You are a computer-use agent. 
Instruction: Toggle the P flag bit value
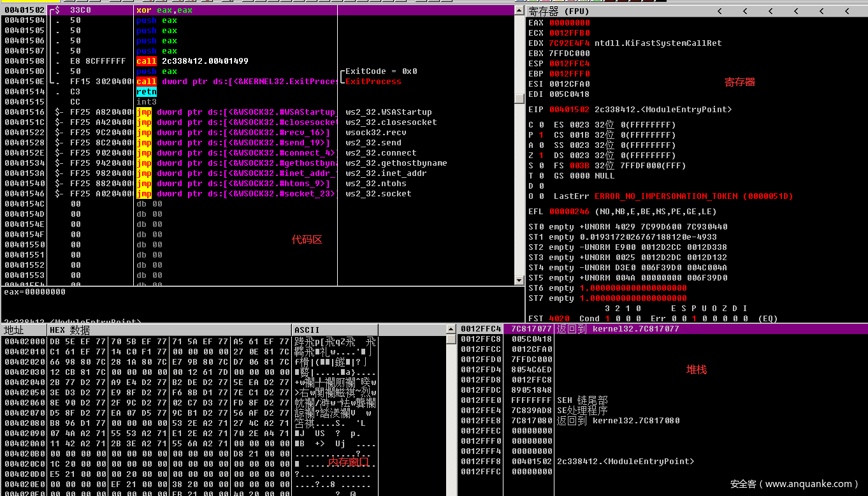point(541,135)
